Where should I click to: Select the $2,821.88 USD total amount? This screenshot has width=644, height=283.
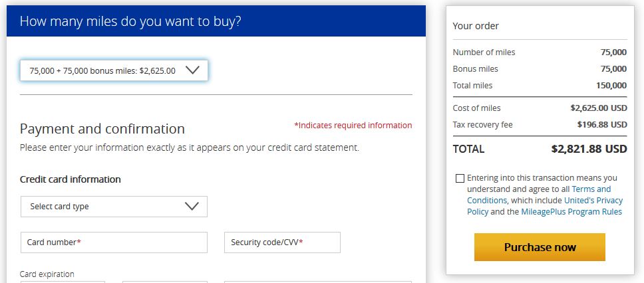click(589, 149)
